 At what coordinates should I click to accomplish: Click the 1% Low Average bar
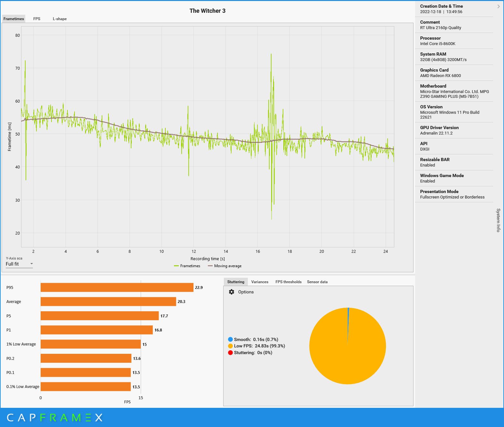91,344
